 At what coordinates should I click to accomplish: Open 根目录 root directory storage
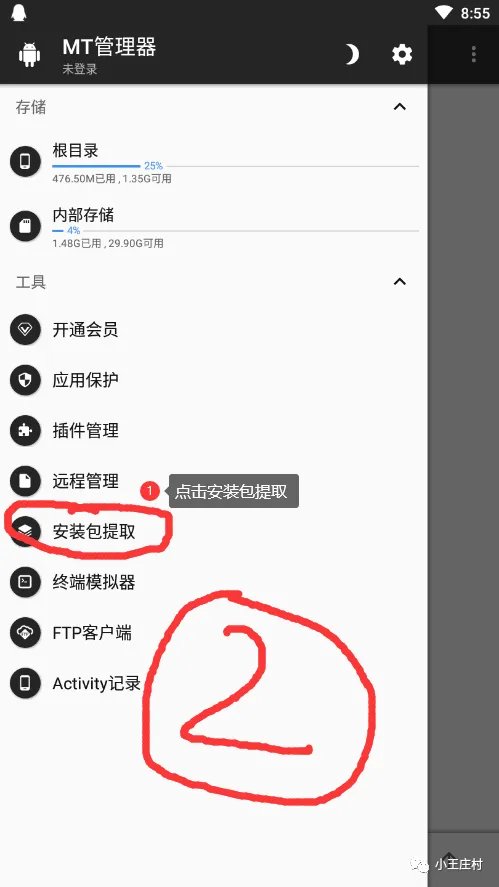(x=214, y=163)
